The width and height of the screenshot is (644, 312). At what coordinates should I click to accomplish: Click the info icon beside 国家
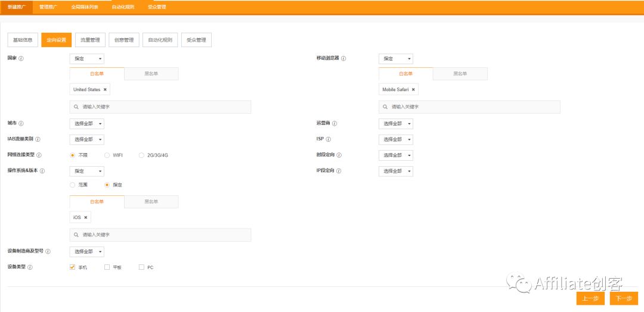(x=21, y=58)
